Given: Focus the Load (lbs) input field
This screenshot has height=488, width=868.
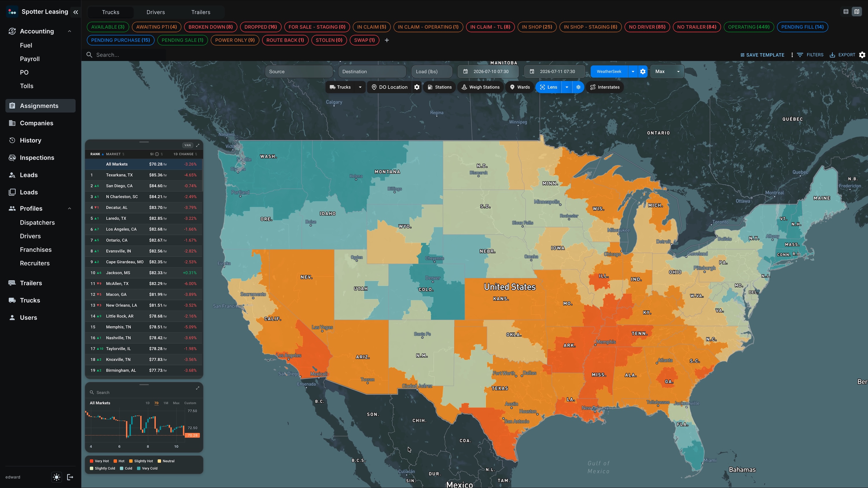Looking at the screenshot, I should pyautogui.click(x=432, y=71).
